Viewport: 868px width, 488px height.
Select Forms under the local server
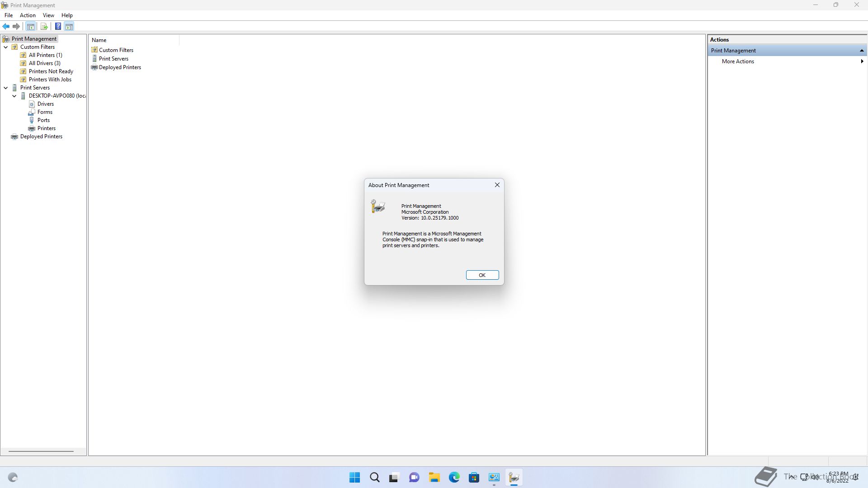point(45,112)
